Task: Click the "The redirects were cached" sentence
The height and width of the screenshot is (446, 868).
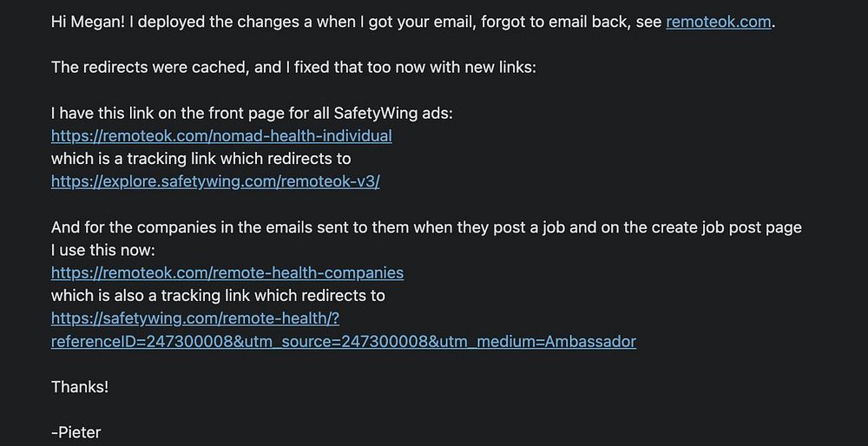Action: point(150,68)
